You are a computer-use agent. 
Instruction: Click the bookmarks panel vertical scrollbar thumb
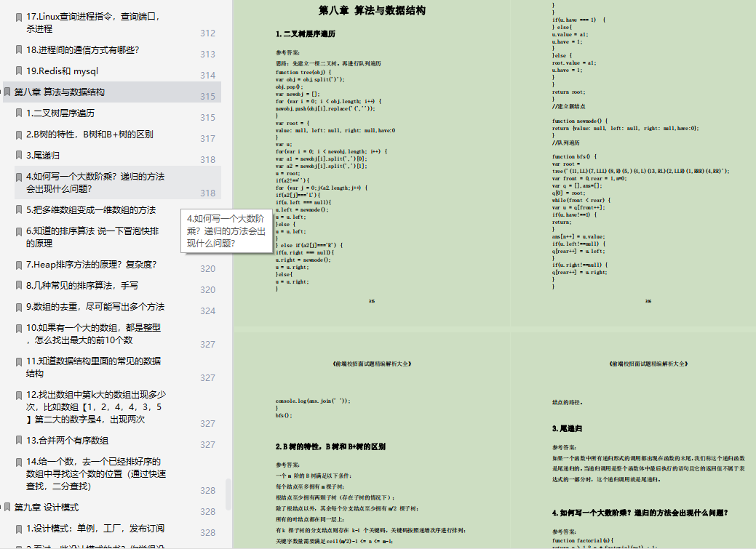point(228,494)
